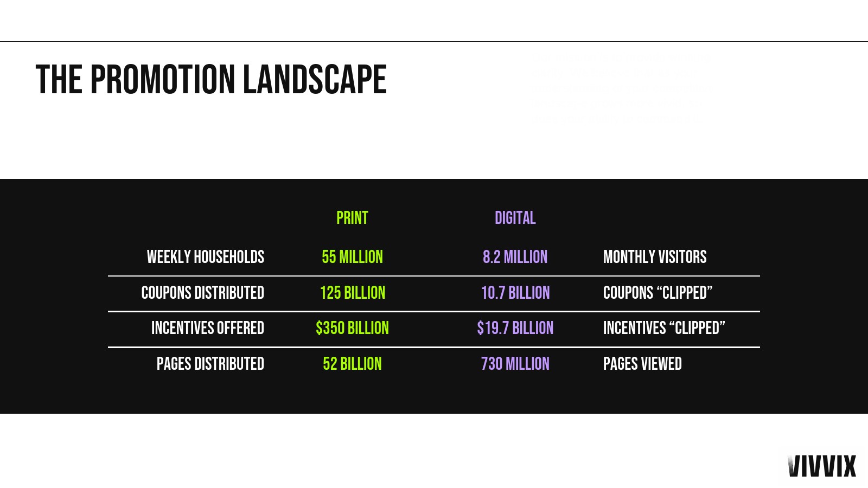Click the 'Coupons Distributed' row label
Screen dimensions: 868x488
tap(202, 293)
